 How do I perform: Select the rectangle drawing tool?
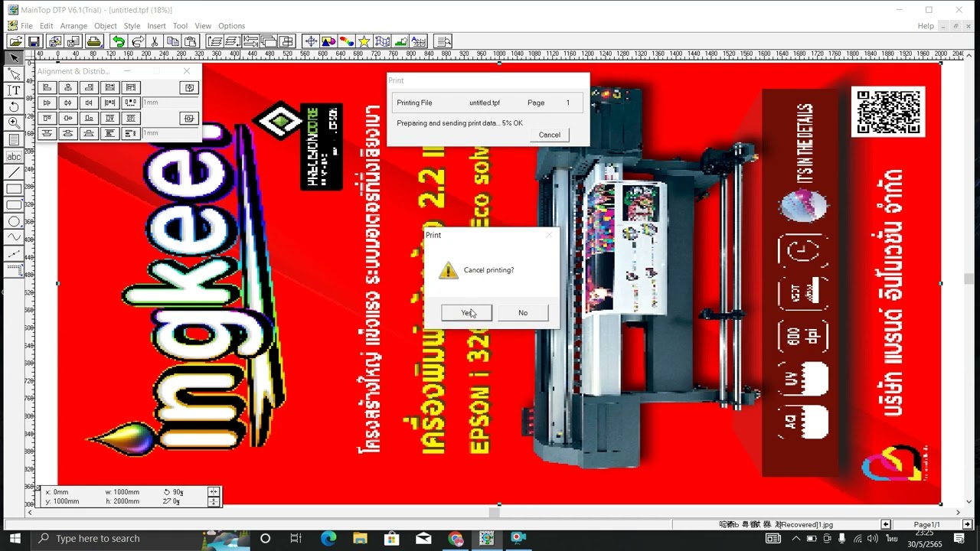pyautogui.click(x=14, y=189)
